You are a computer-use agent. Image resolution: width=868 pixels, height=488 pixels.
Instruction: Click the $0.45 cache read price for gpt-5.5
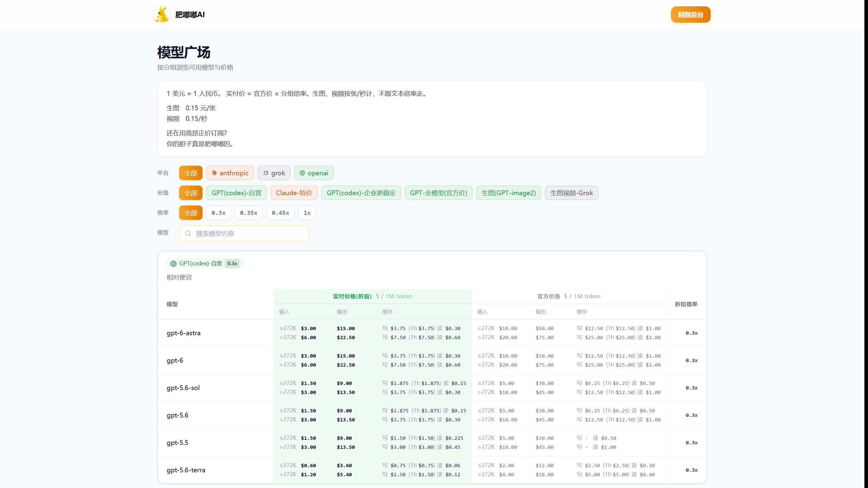coord(453,447)
